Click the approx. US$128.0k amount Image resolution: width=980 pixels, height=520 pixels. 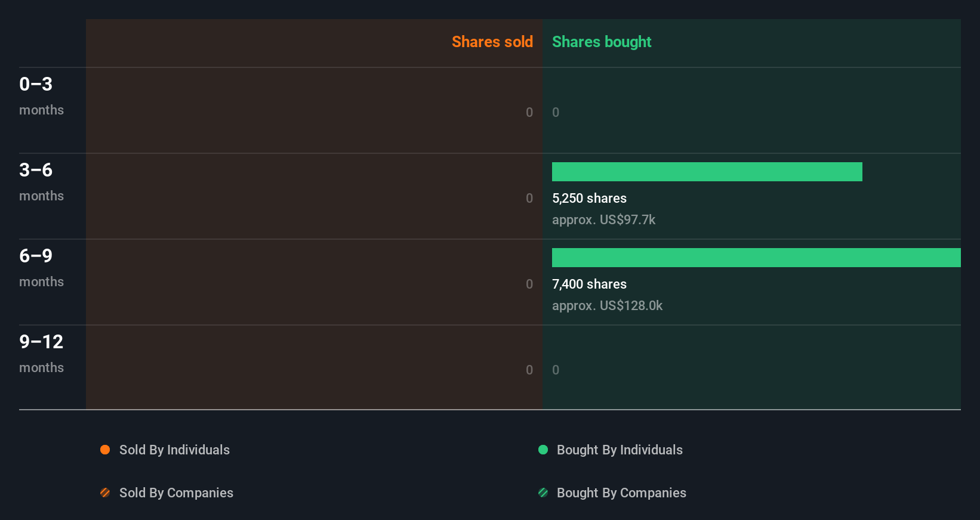[607, 306]
